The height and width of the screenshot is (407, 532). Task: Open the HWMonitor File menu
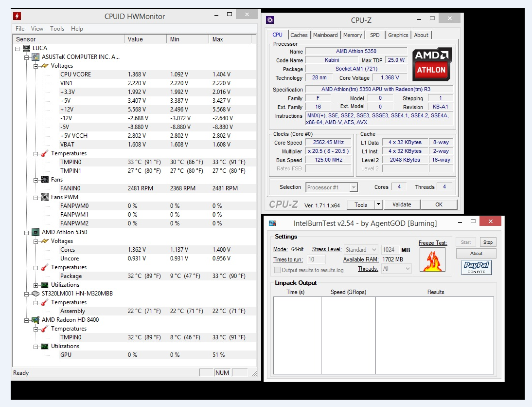pyautogui.click(x=20, y=29)
